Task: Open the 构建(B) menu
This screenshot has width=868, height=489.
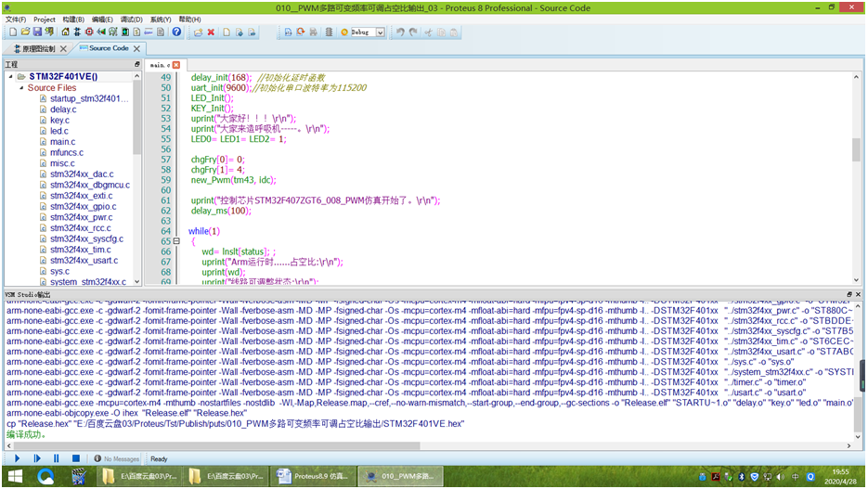Action: (x=73, y=19)
